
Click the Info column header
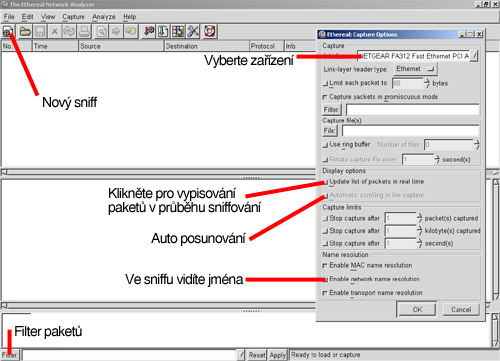tap(300, 46)
